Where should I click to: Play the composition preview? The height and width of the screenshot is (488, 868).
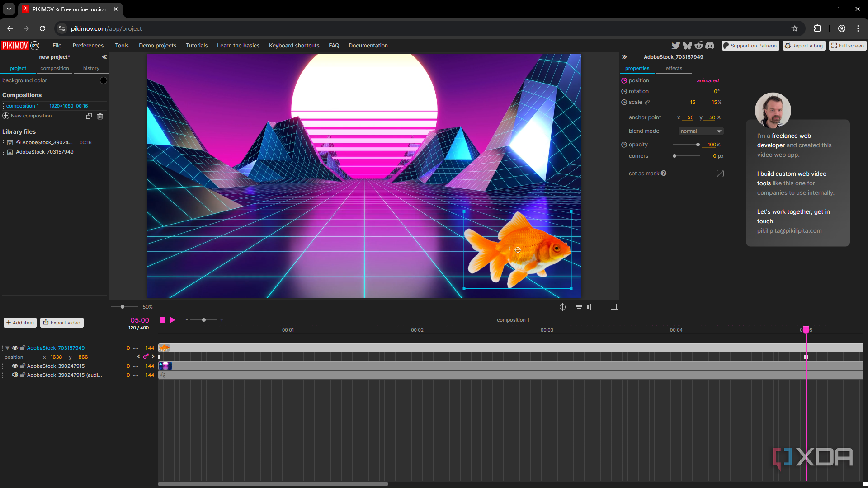(173, 320)
